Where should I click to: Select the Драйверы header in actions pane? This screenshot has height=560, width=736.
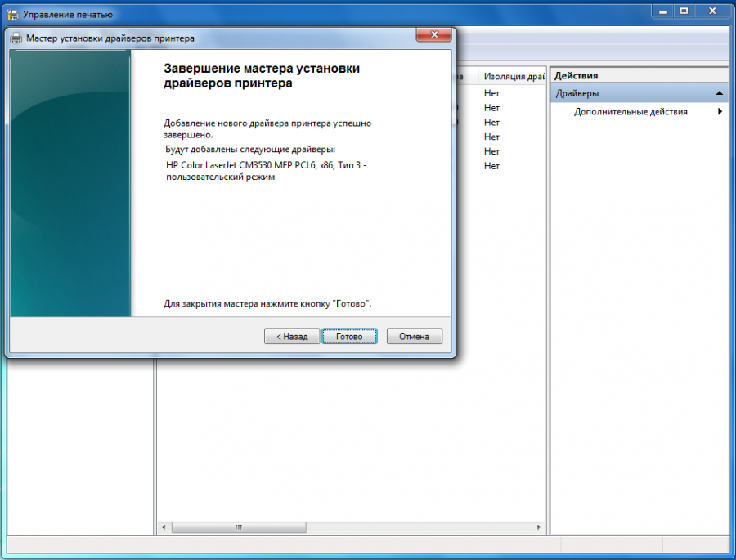(x=639, y=93)
